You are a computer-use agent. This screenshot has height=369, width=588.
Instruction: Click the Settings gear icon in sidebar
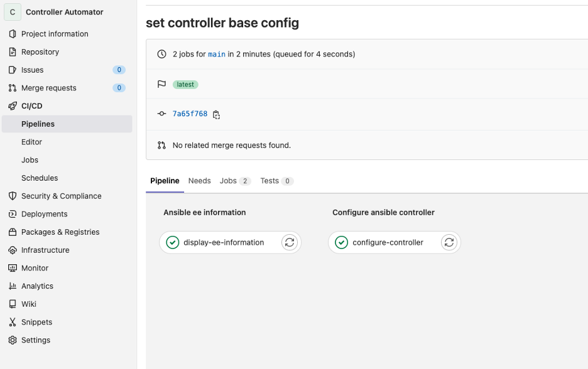click(13, 340)
